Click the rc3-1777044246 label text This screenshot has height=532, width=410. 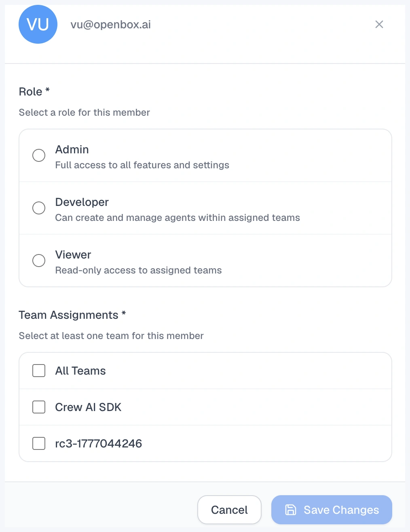coord(99,443)
